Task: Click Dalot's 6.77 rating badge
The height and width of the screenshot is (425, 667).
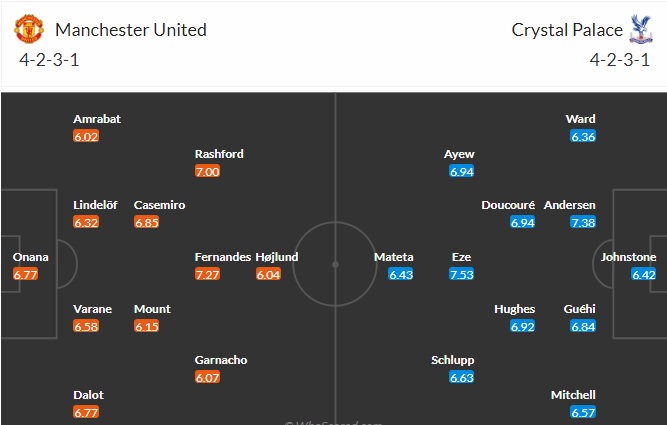Action: click(x=86, y=412)
